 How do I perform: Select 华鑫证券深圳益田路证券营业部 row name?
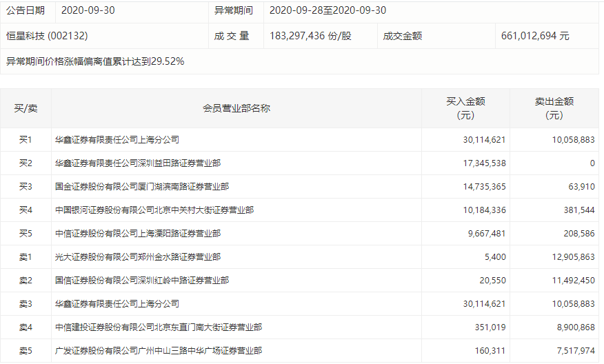point(138,163)
